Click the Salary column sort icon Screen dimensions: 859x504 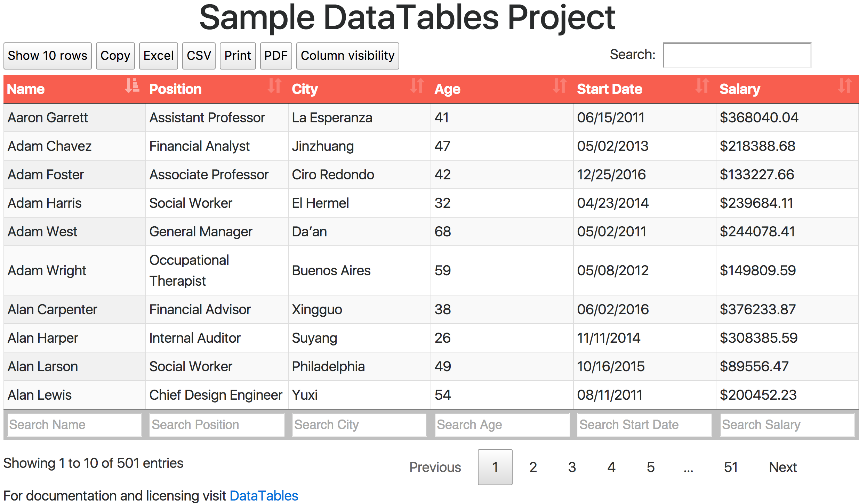(845, 86)
